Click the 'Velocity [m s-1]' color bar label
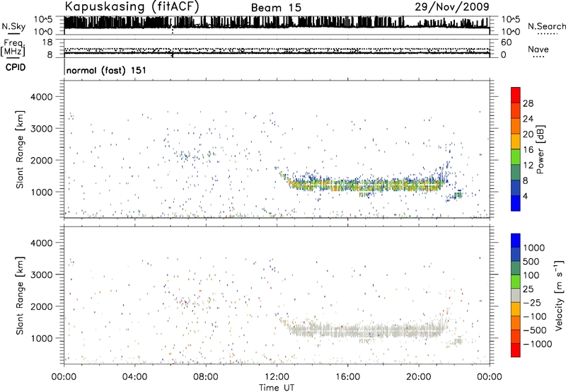This screenshot has height=392, width=566. click(559, 295)
